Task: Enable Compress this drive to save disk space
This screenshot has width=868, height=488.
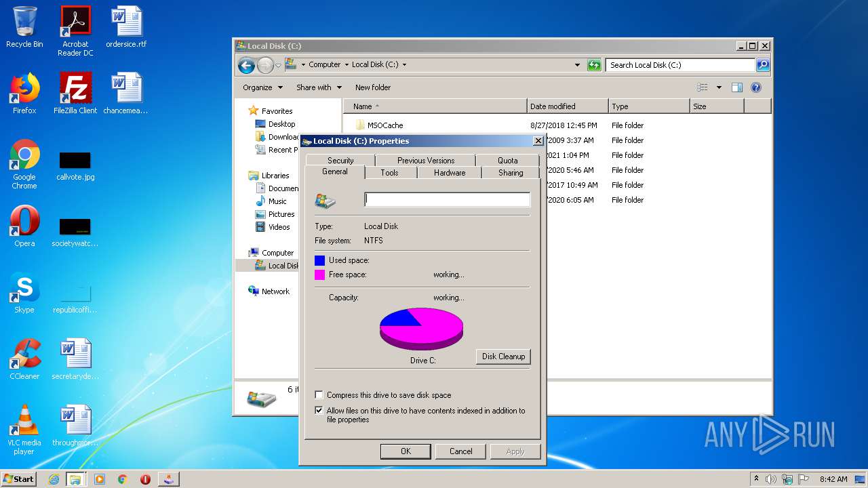Action: pos(319,395)
